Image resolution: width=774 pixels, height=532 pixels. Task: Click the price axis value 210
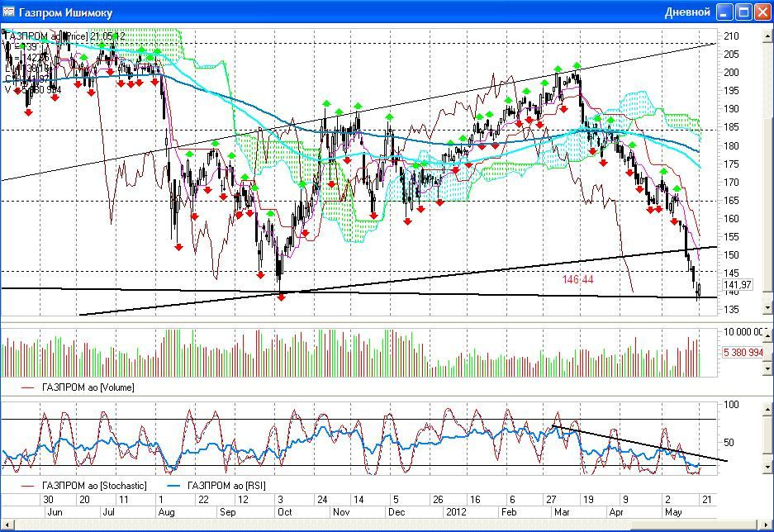point(731,36)
